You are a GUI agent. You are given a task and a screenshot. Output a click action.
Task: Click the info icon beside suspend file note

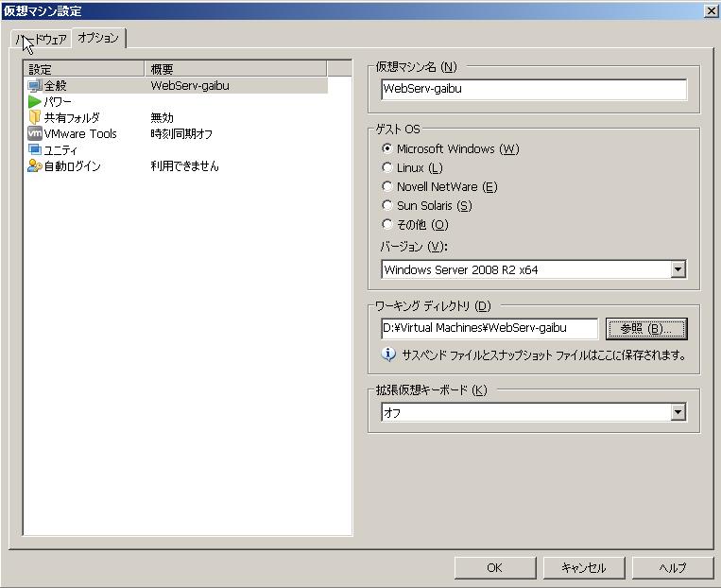point(388,355)
